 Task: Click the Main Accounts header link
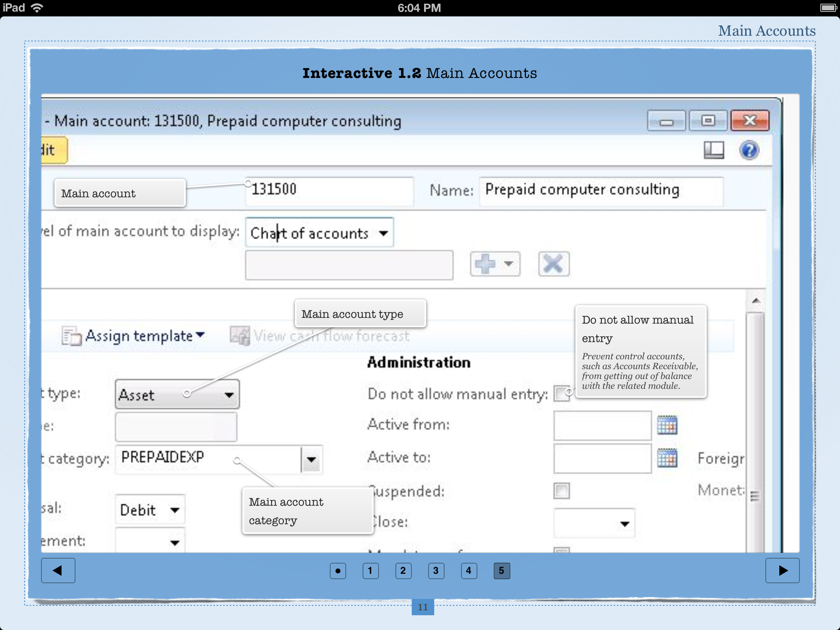tap(766, 31)
